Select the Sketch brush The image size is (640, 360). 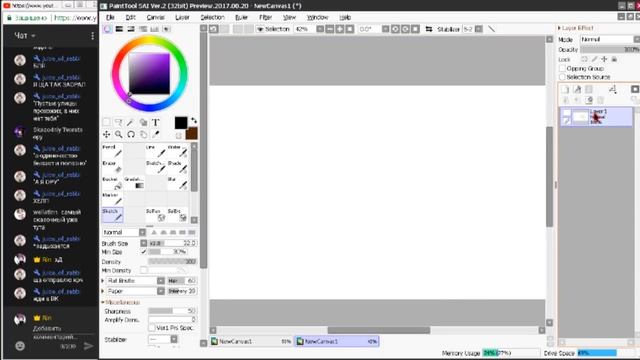click(112, 215)
